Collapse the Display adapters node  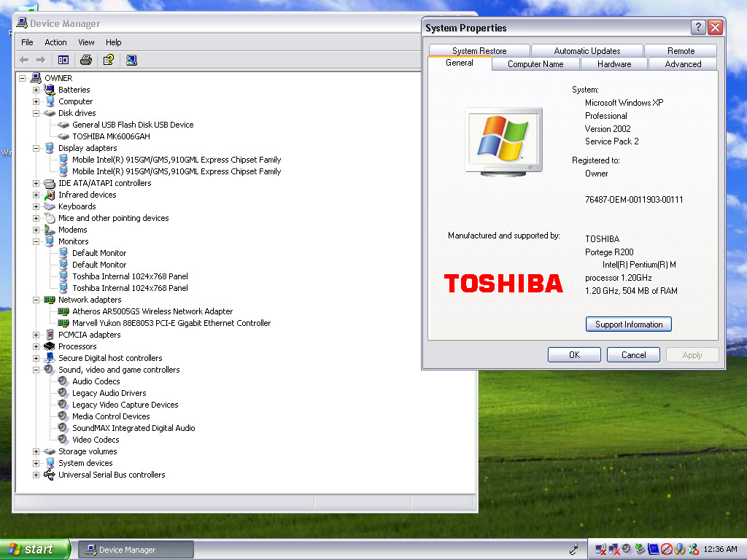(36, 148)
